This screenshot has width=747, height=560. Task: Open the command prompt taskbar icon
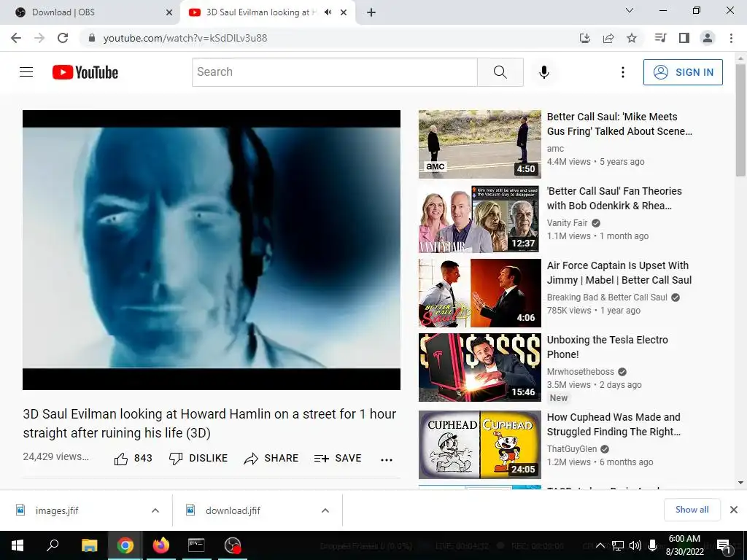[196, 545]
